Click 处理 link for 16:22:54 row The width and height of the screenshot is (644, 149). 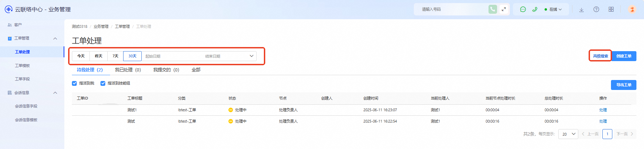pyautogui.click(x=603, y=121)
